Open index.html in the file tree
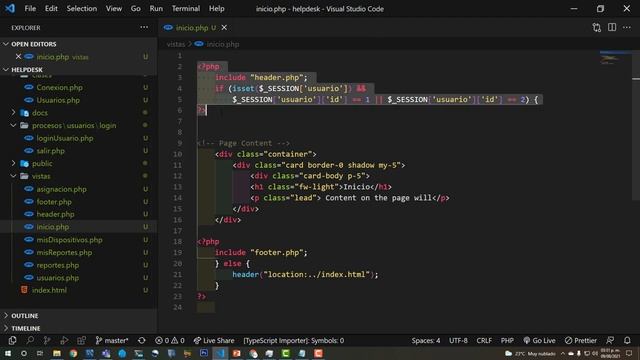 tap(49, 290)
